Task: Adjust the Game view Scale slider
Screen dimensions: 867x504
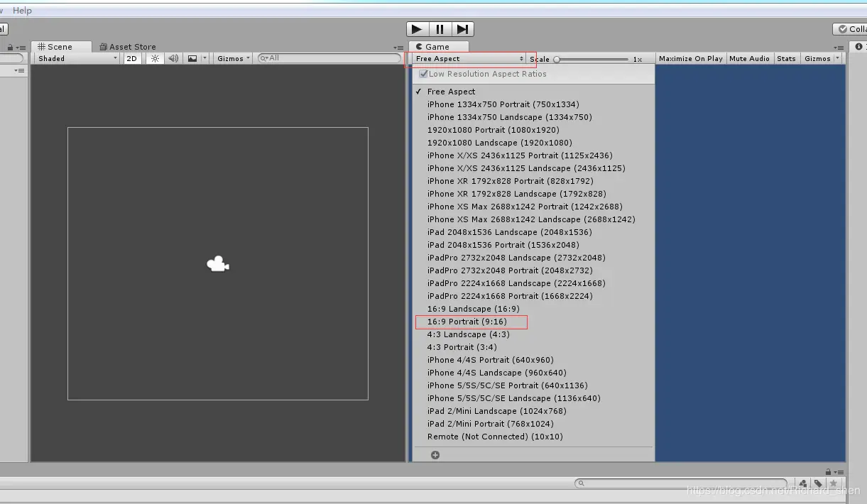Action: pos(591,60)
